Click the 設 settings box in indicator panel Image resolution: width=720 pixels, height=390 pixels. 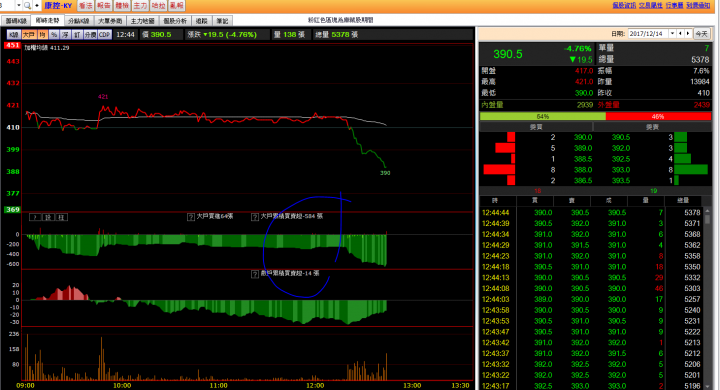point(48,217)
